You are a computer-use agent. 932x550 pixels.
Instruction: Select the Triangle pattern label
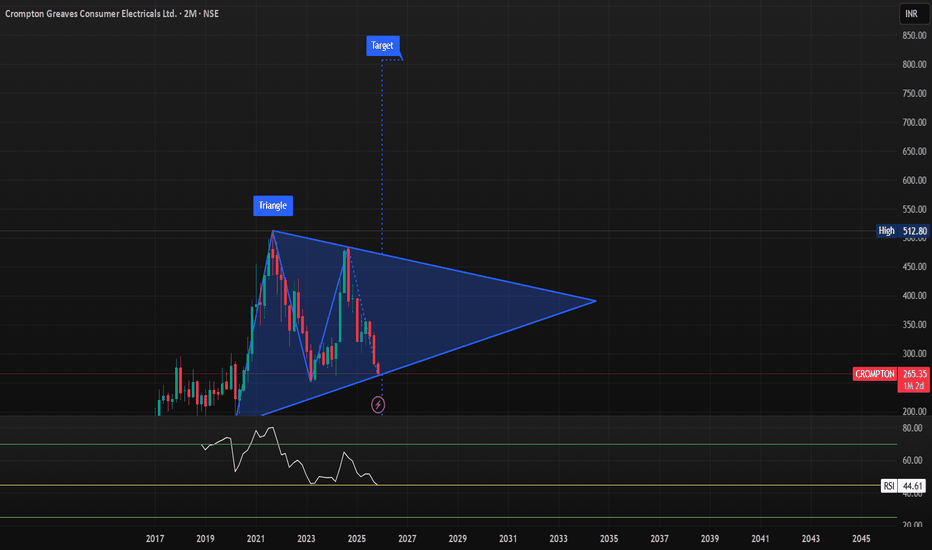pos(273,206)
